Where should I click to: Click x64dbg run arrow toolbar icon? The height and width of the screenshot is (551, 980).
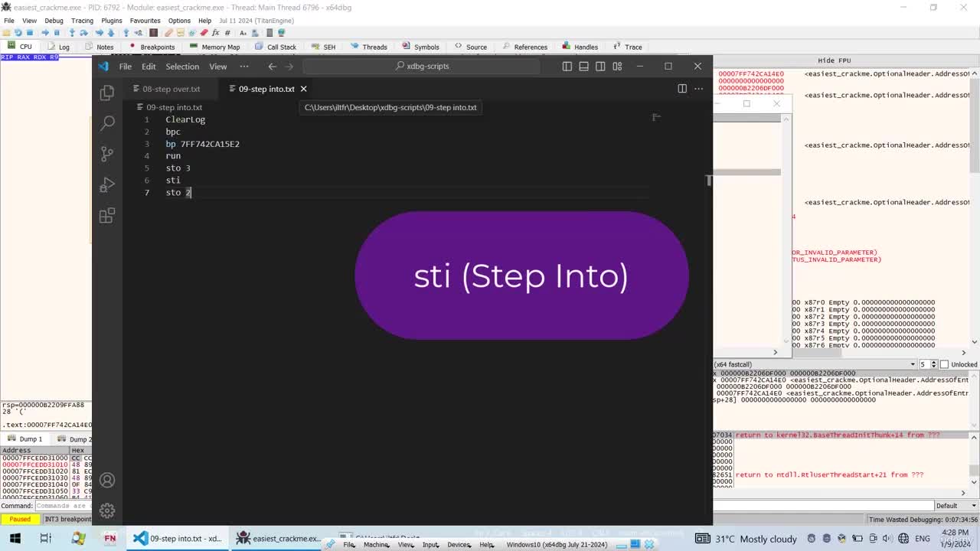pos(45,33)
